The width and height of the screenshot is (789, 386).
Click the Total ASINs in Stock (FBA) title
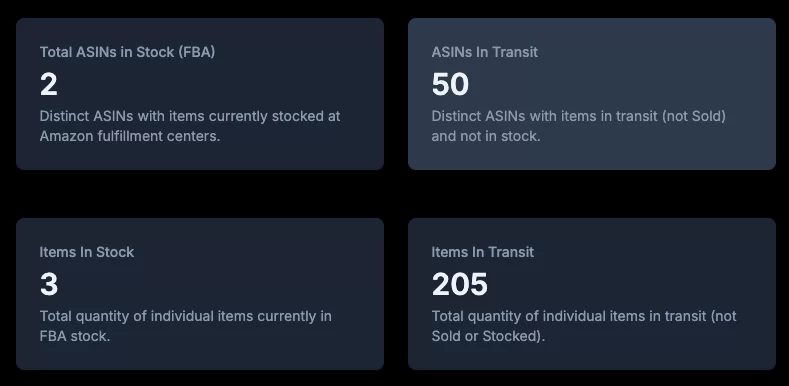point(127,52)
